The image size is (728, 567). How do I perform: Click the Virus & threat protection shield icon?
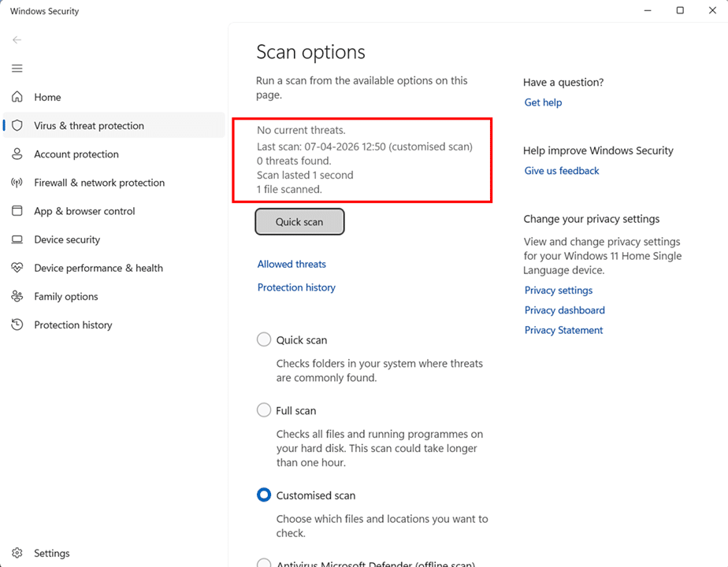17,126
